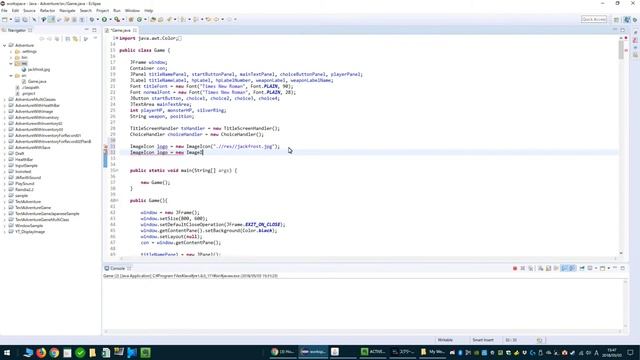Viewport: 640px width, 360px height.
Task: Open Chrome from the taskbar
Action: [x=54, y=352]
